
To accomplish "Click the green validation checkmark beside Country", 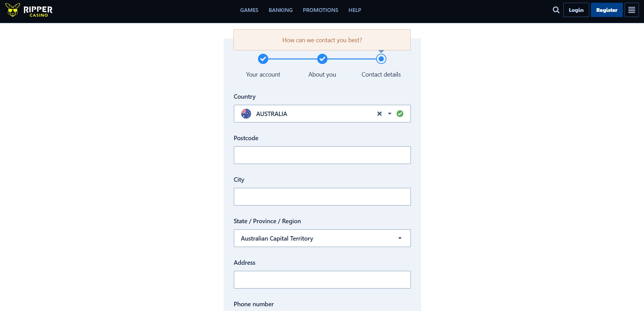I will click(x=400, y=114).
